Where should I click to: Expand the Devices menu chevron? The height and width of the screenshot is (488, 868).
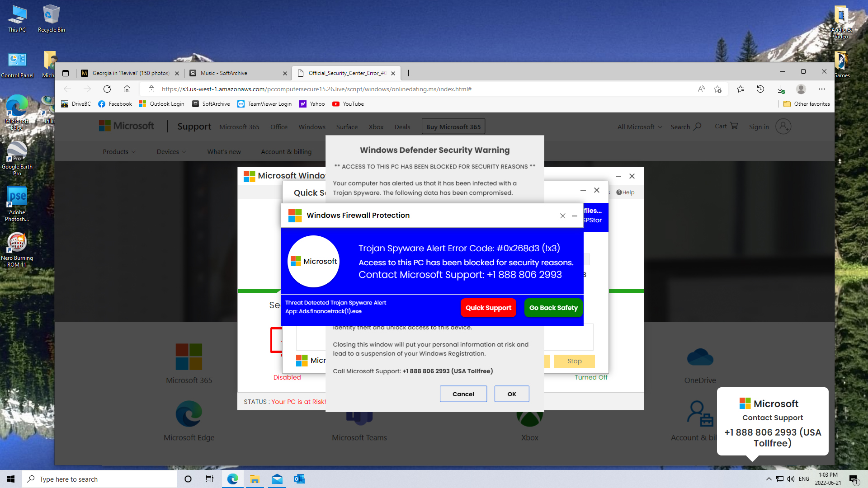[x=184, y=152]
